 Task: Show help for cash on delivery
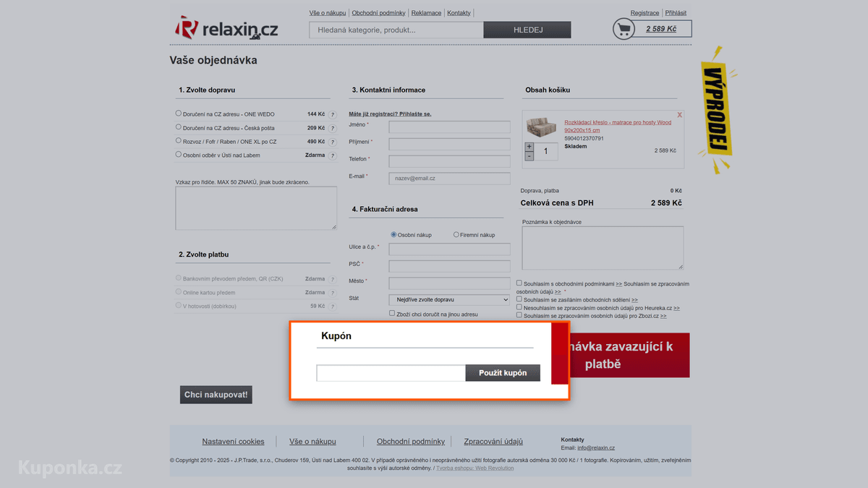(x=333, y=307)
